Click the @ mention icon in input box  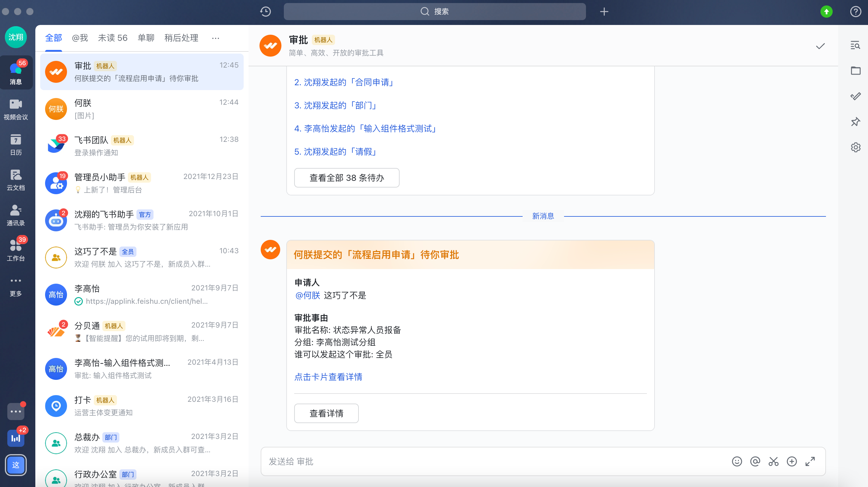(x=755, y=461)
